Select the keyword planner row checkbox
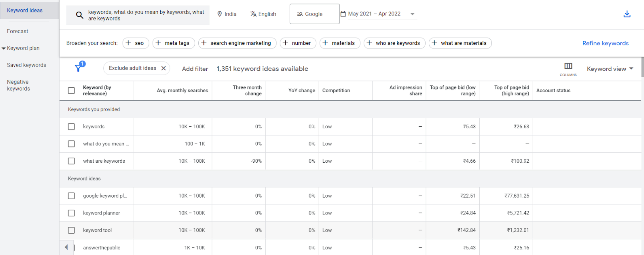The image size is (644, 255). (71, 213)
